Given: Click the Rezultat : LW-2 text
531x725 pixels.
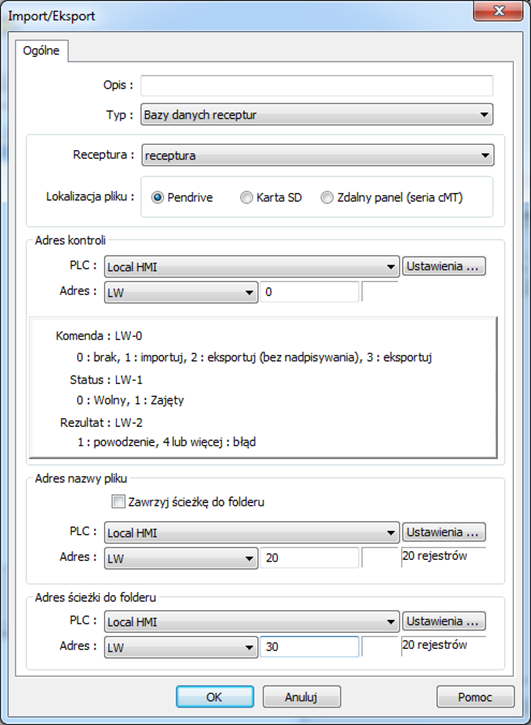Looking at the screenshot, I should (x=101, y=423).
